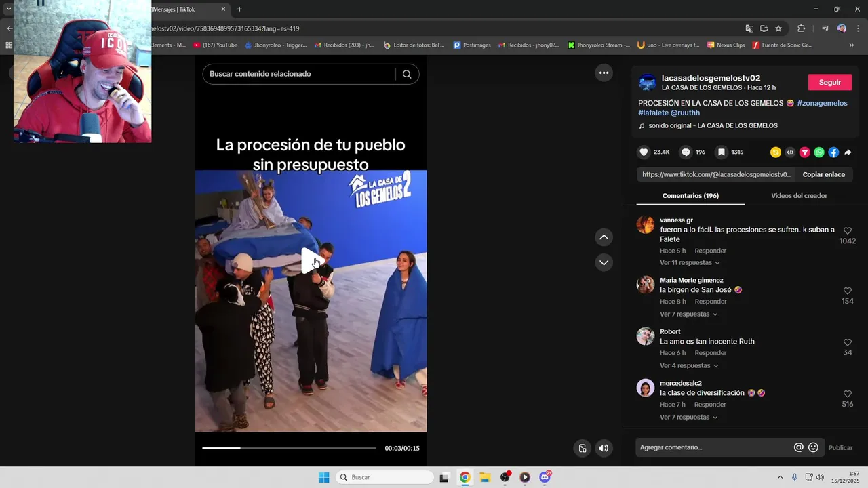Switch to Videos del creador tab
The height and width of the screenshot is (488, 868).
pyautogui.click(x=799, y=196)
